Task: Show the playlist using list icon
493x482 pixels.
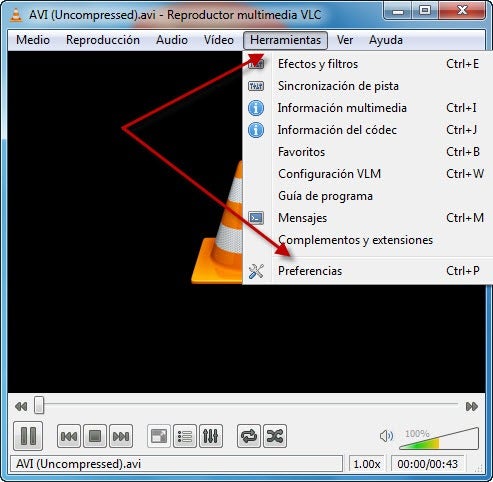Action: pos(185,436)
